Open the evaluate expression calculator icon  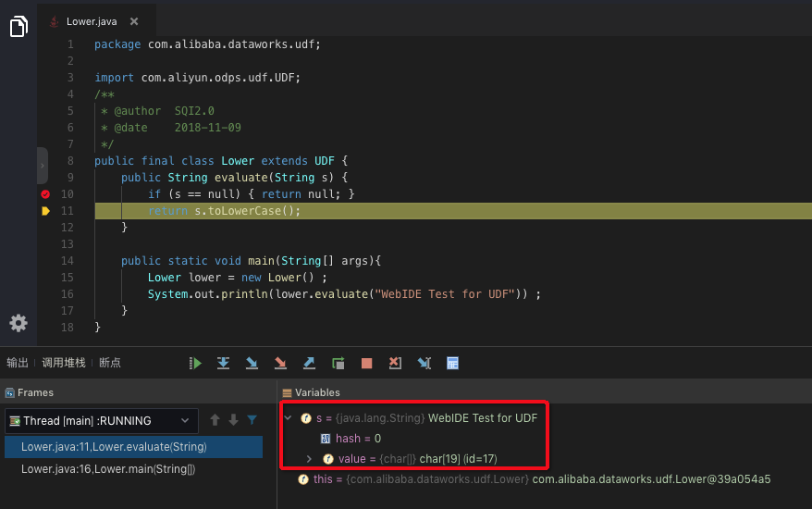click(x=452, y=364)
